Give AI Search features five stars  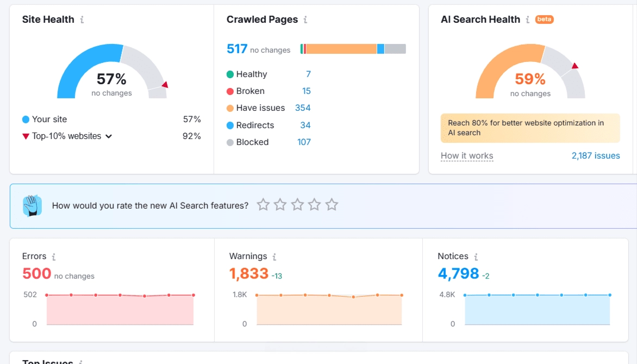(332, 205)
